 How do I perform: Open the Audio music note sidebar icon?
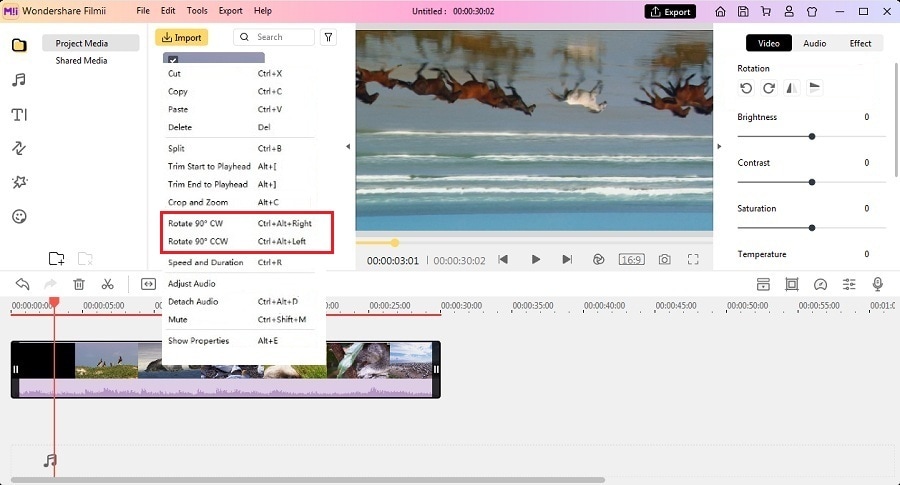[19, 80]
